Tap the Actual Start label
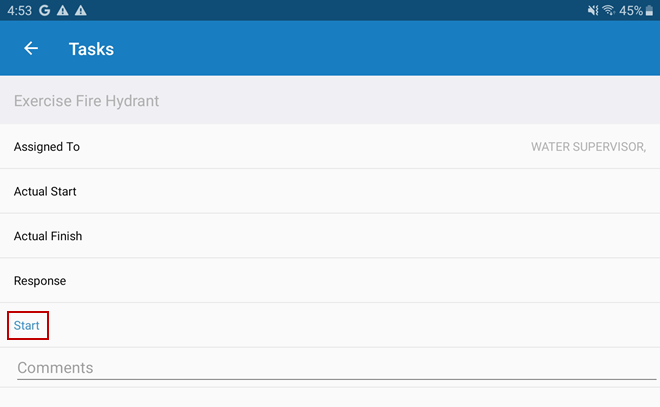Image resolution: width=660 pixels, height=407 pixels. pyautogui.click(x=45, y=191)
